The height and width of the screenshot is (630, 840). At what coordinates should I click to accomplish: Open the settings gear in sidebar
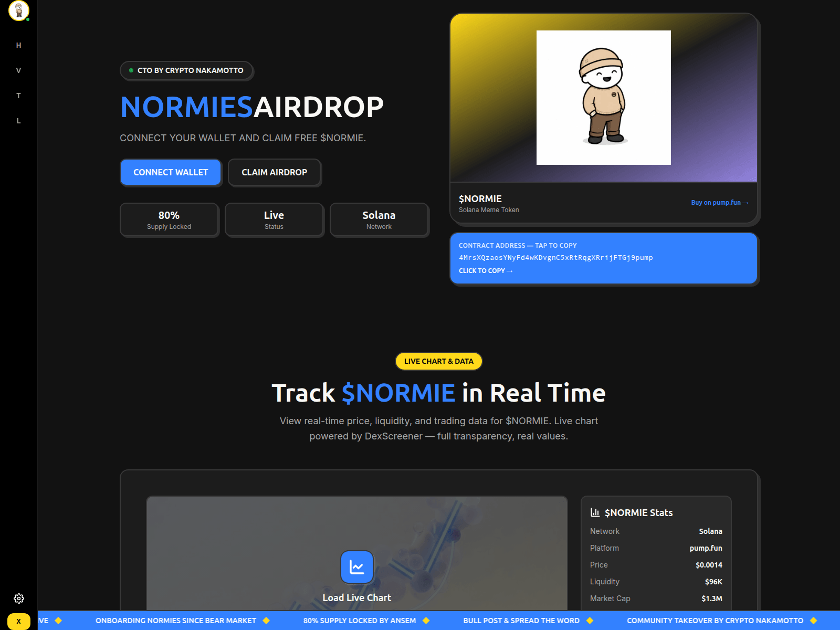pos(19,598)
